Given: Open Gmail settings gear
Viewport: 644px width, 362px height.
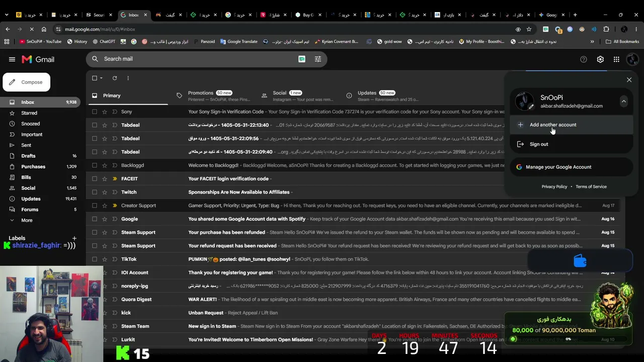Looking at the screenshot, I should tap(600, 59).
